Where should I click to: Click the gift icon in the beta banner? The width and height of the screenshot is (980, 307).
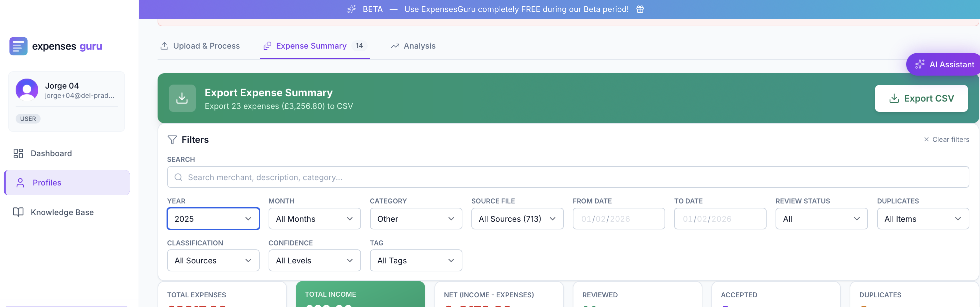(640, 9)
